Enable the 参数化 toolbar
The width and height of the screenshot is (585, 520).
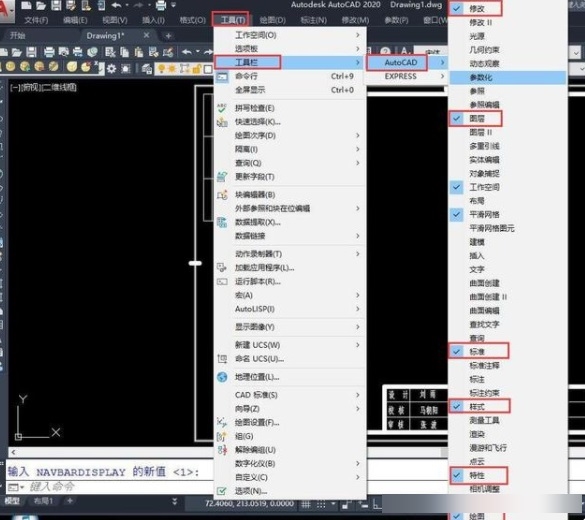(x=508, y=78)
